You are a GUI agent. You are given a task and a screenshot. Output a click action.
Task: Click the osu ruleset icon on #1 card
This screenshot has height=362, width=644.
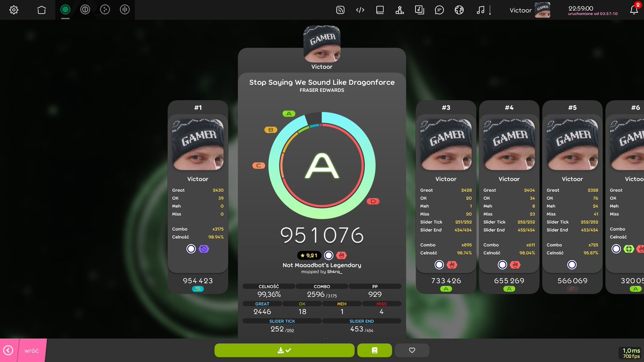point(191,249)
